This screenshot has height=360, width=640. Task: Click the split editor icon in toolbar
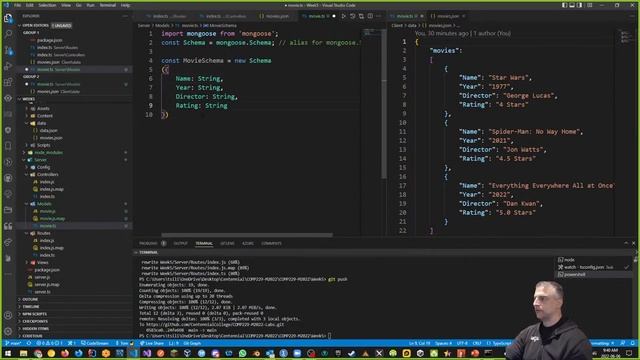(370, 16)
